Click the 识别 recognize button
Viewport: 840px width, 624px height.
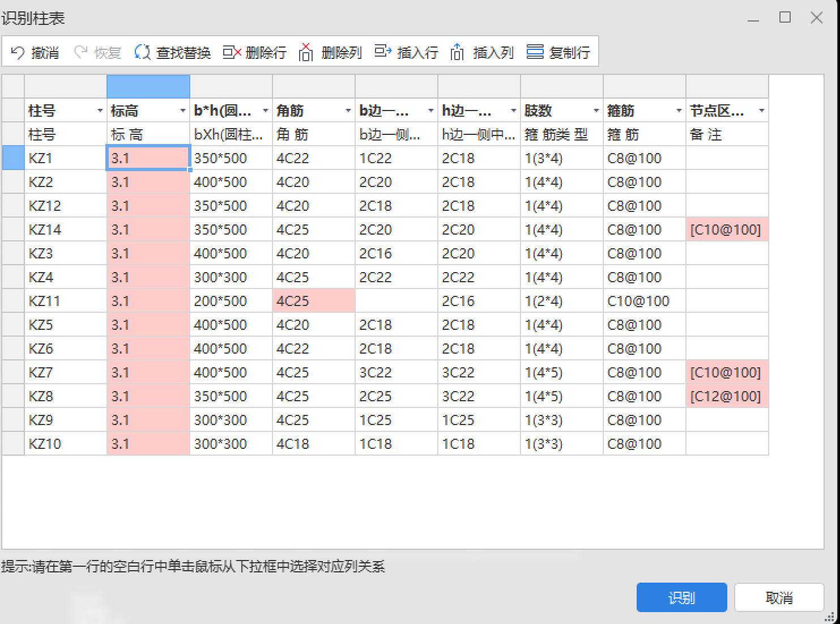tap(681, 597)
